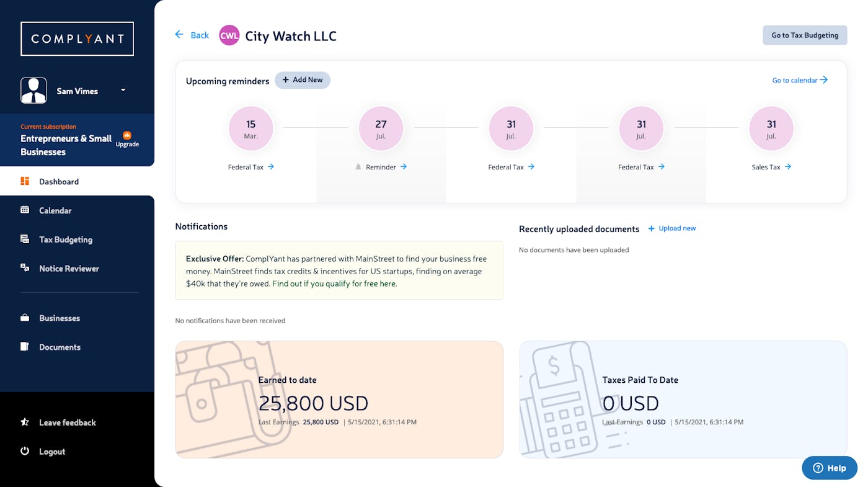
Task: Click the Notice Reviewer icon
Action: [x=25, y=268]
